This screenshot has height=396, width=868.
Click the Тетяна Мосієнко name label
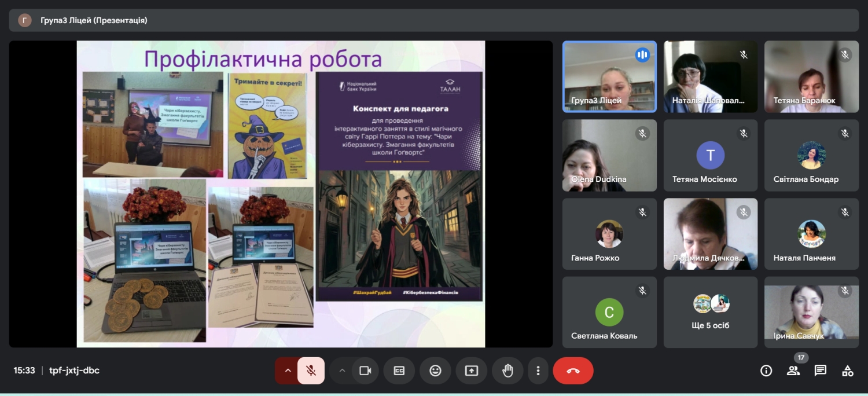pyautogui.click(x=705, y=179)
